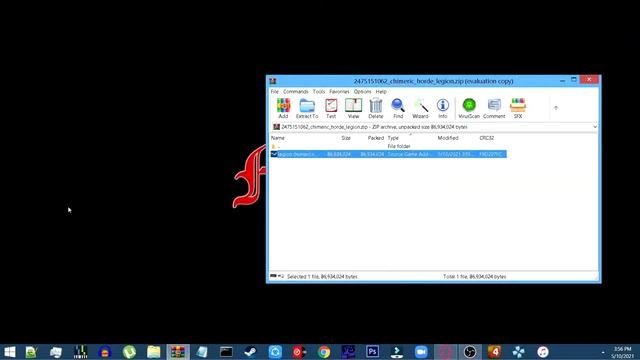The image size is (640, 360).
Task: Open Google Chrome from the taskbar
Action: [324, 352]
